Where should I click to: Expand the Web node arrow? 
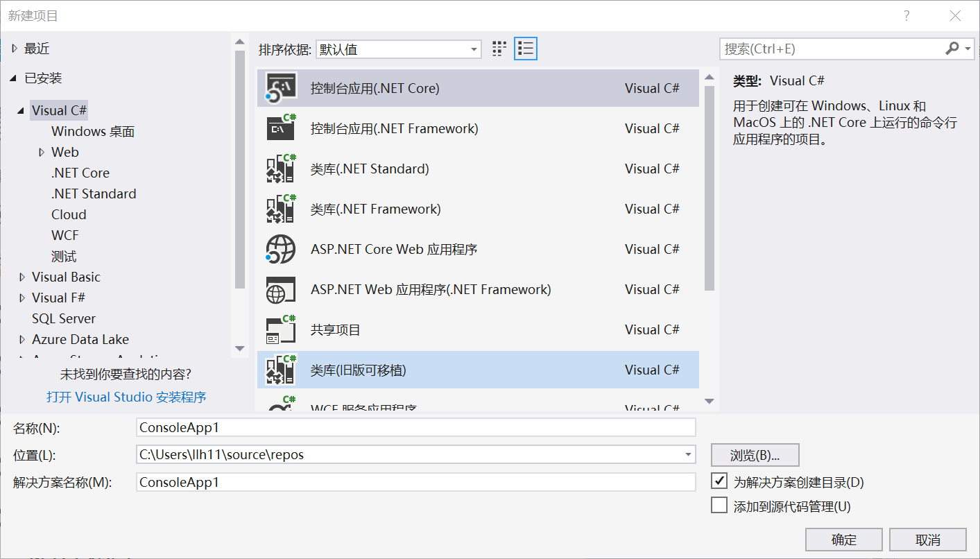[42, 152]
